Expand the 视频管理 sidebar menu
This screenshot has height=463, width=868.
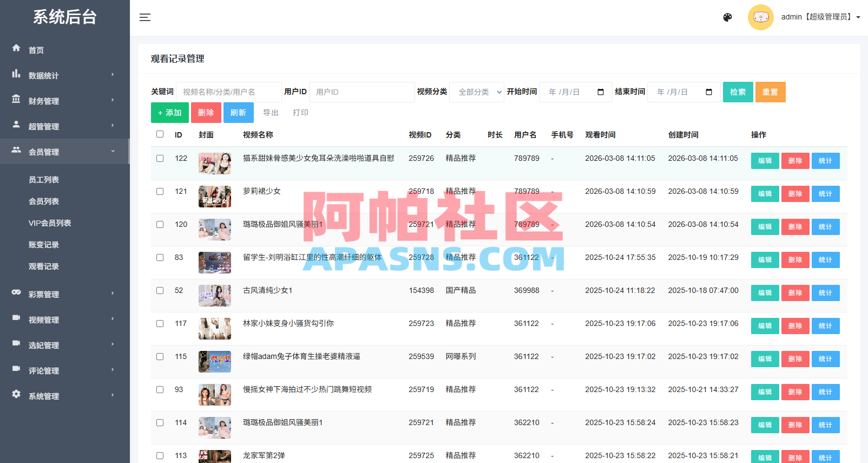point(65,319)
